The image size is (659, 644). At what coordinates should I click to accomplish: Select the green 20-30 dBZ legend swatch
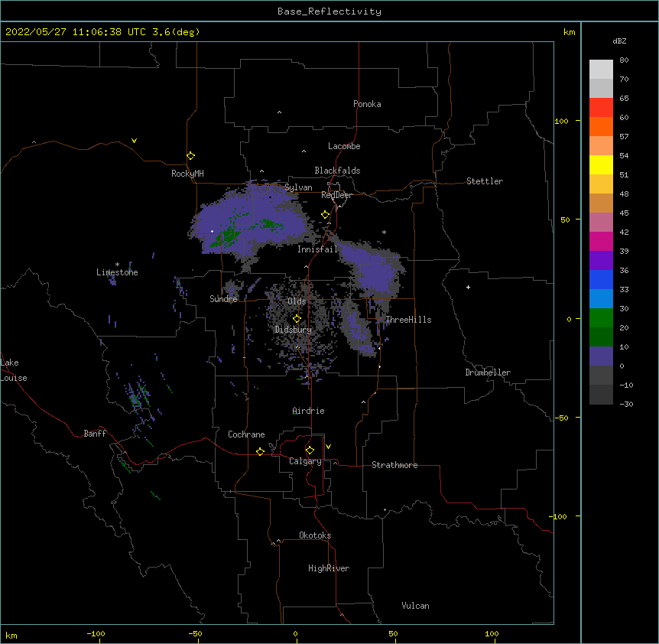click(x=601, y=318)
